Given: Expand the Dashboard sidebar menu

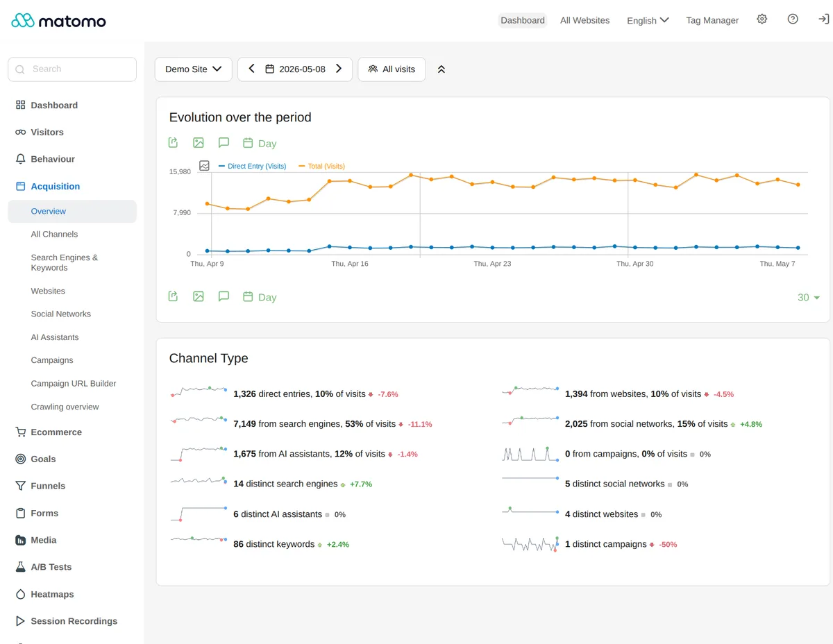Looking at the screenshot, I should click(x=72, y=105).
